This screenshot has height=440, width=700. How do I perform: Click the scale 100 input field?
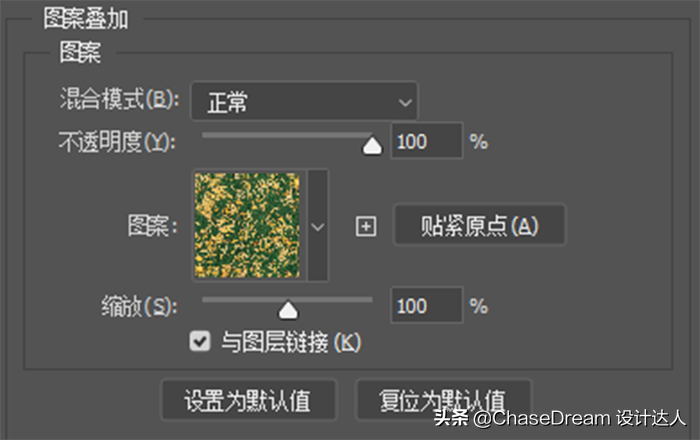pyautogui.click(x=427, y=306)
